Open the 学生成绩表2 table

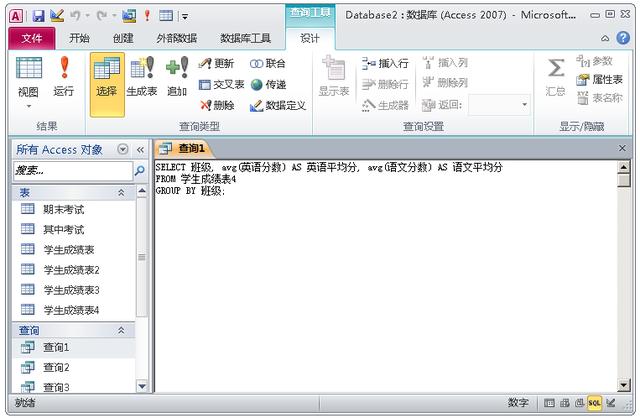74,270
